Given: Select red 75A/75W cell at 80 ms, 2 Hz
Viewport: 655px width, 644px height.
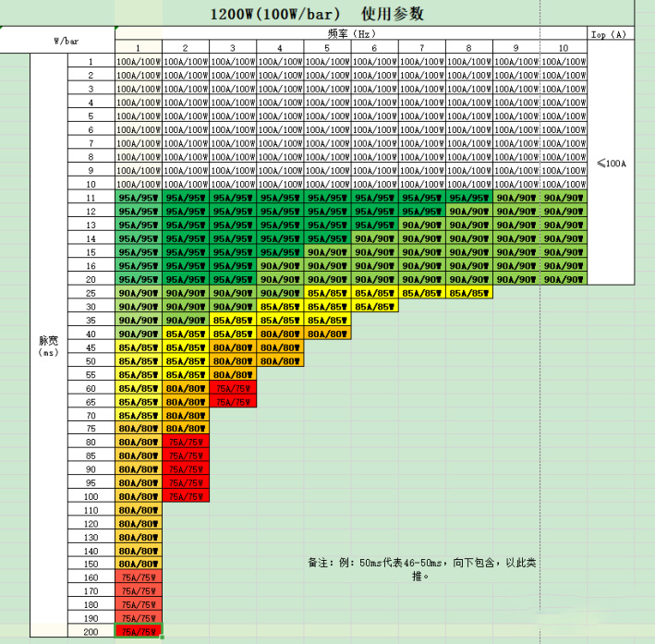Looking at the screenshot, I should point(186,442).
